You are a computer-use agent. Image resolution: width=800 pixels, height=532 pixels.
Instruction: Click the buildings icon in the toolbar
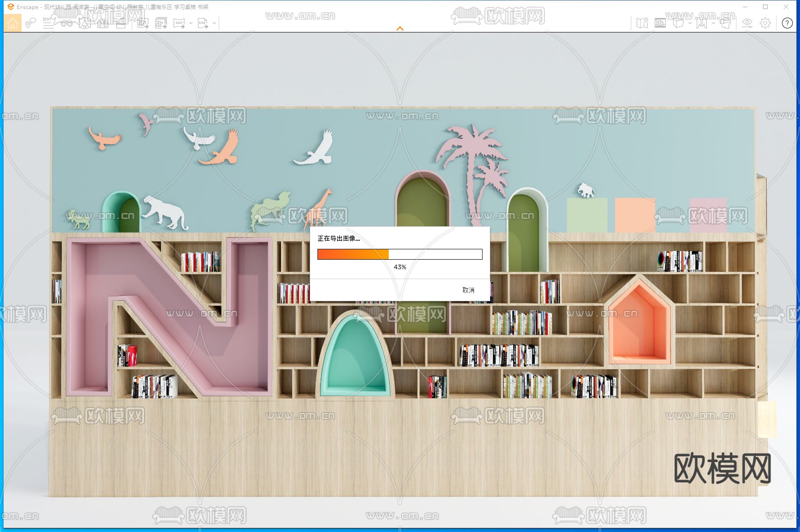tap(103, 23)
